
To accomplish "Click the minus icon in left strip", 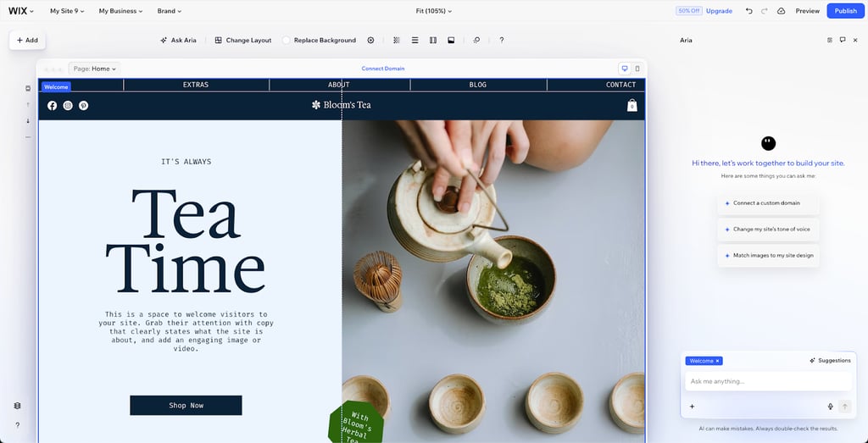I will point(28,137).
